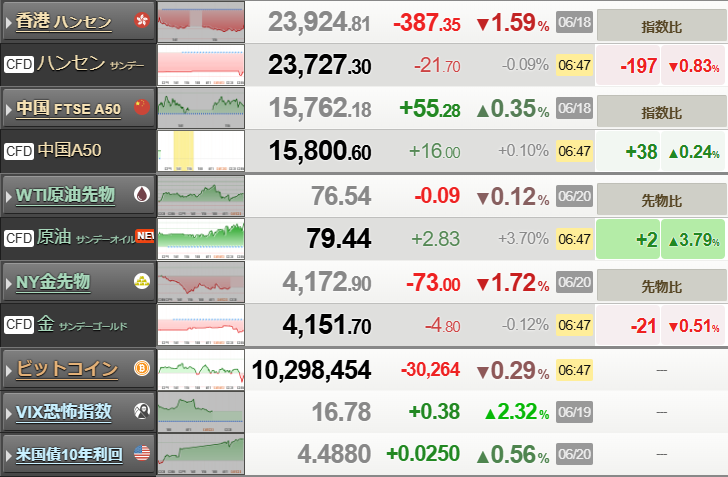
Task: Click the -197 index difference cell
Action: (628, 65)
